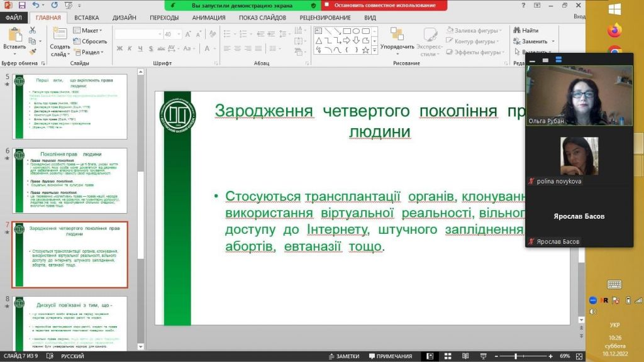This screenshot has height=362, width=644.
Task: Switch to Reading view icon
Action: 467,356
